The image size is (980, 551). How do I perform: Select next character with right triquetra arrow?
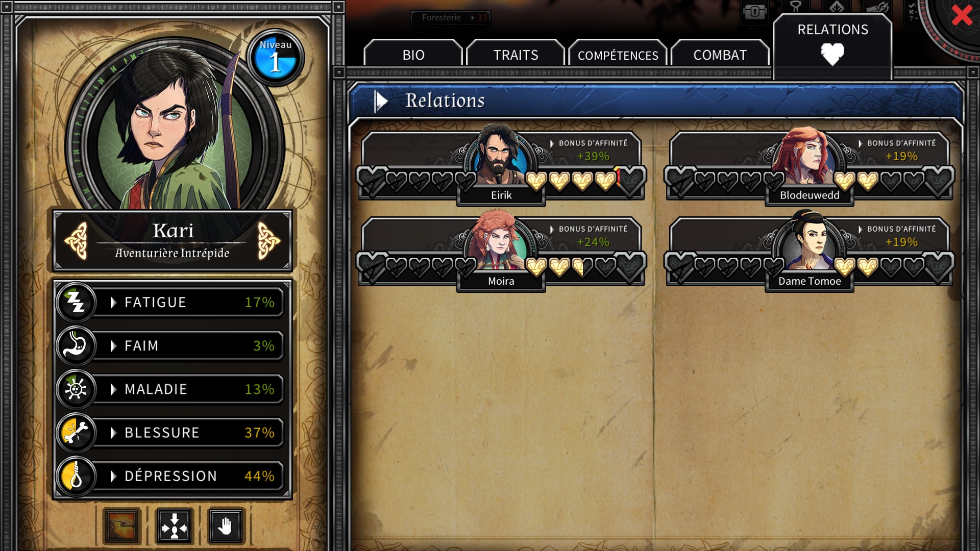tap(268, 240)
